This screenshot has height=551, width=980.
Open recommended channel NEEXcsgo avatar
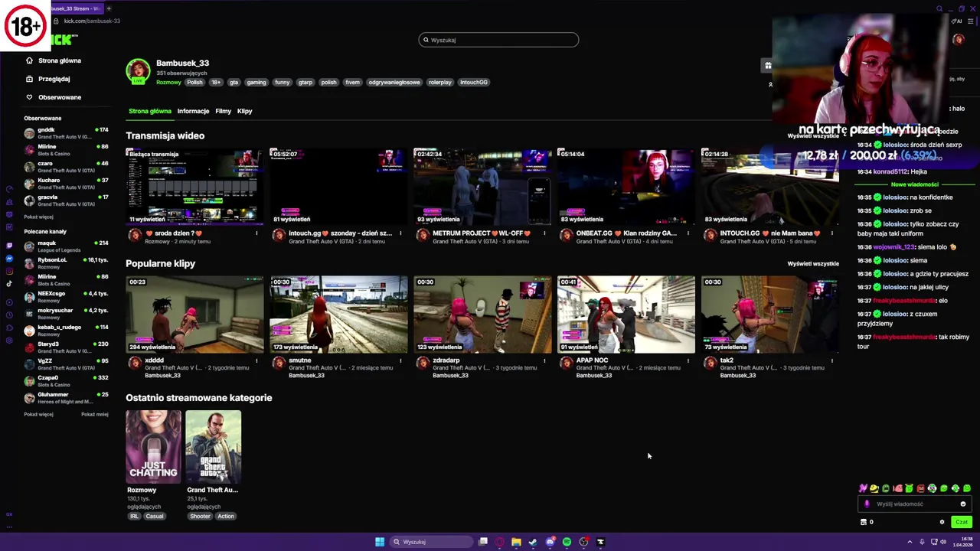[x=29, y=297]
